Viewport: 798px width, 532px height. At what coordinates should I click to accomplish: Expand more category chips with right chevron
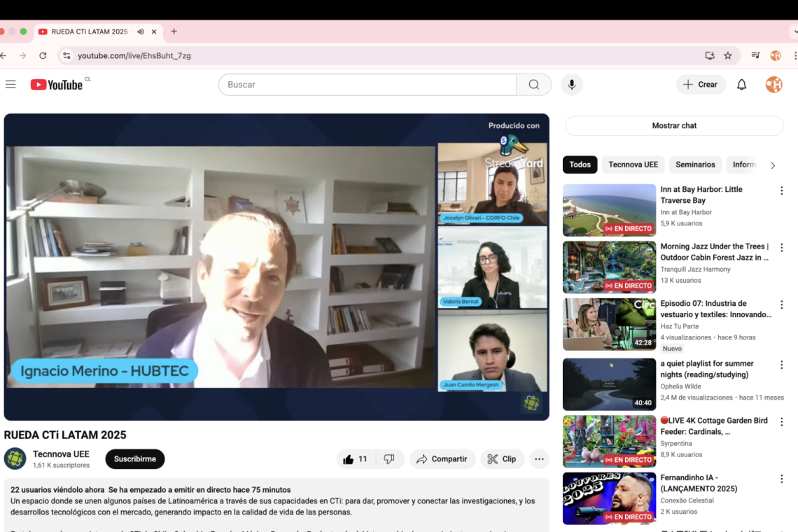coord(772,164)
